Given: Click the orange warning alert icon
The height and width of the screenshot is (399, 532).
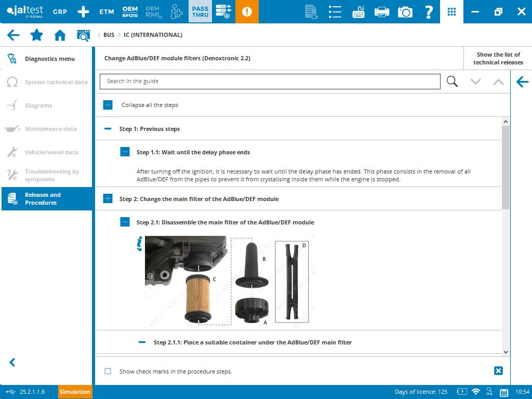Looking at the screenshot, I should click(247, 11).
